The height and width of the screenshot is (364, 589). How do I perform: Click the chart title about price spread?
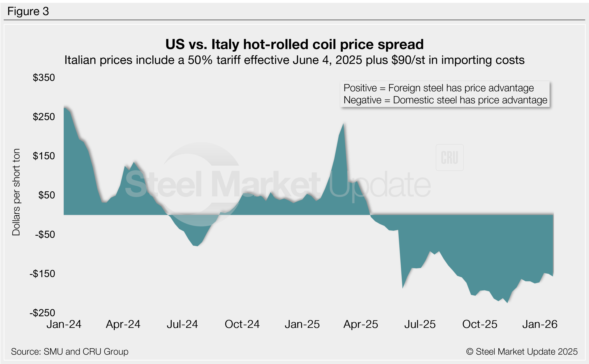(294, 44)
